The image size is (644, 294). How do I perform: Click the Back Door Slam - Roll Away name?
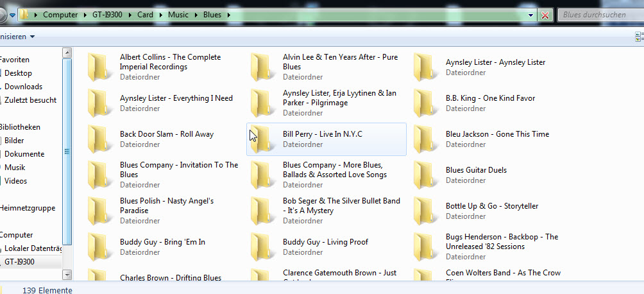click(167, 134)
